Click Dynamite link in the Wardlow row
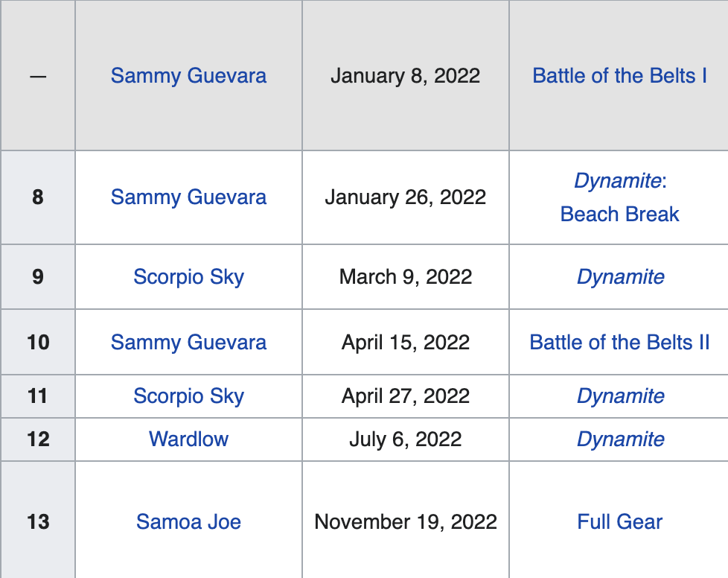Screen dimensions: 728x578 620,439
